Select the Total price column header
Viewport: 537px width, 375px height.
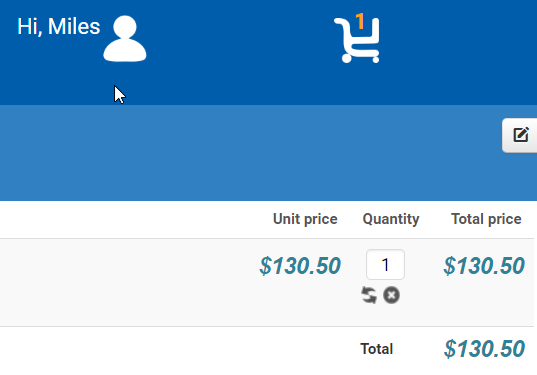(486, 219)
